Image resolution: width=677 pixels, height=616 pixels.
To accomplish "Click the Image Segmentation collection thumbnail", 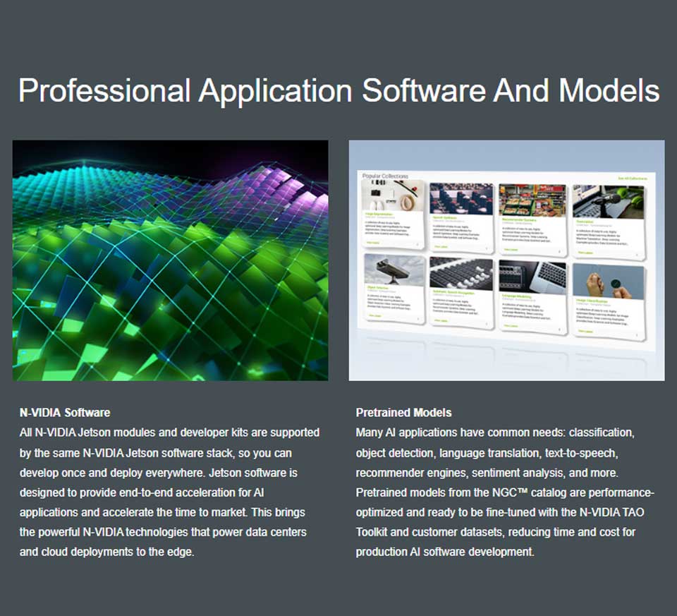I will click(392, 196).
